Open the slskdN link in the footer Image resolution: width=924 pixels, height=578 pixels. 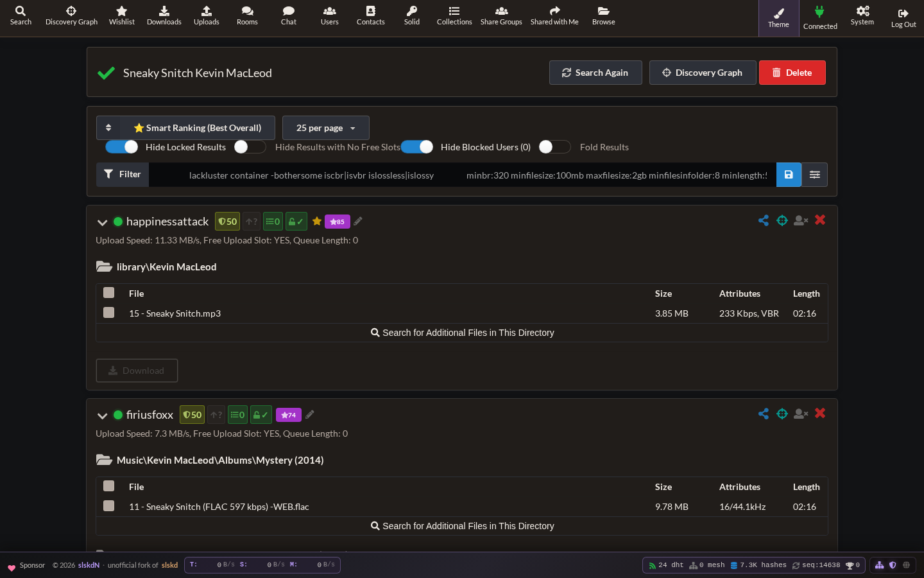click(89, 565)
